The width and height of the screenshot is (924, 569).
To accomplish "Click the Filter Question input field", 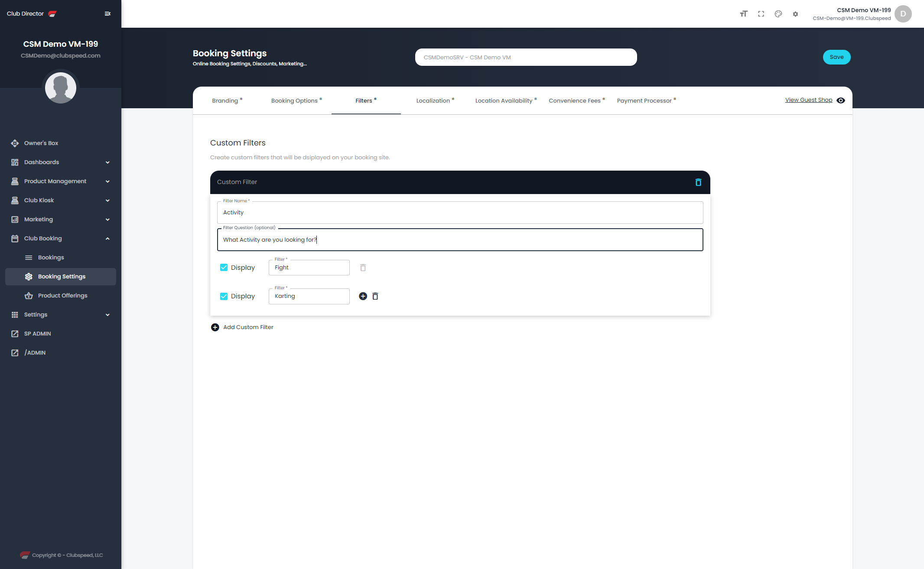I will [460, 240].
